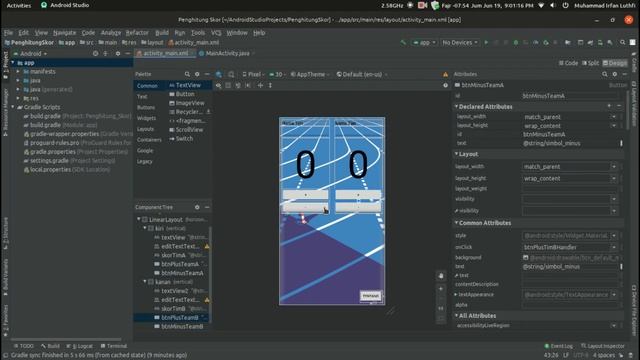
Task: Switch to Code view mode
Action: point(569,63)
